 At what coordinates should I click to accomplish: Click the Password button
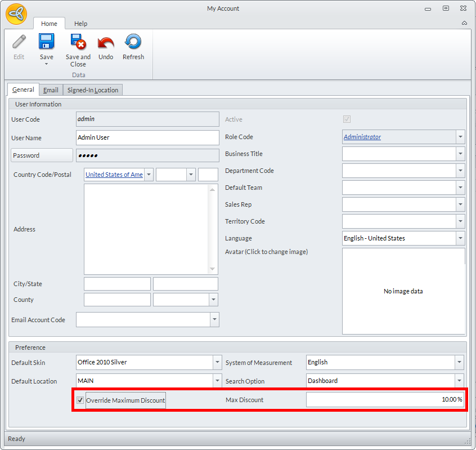(x=42, y=155)
